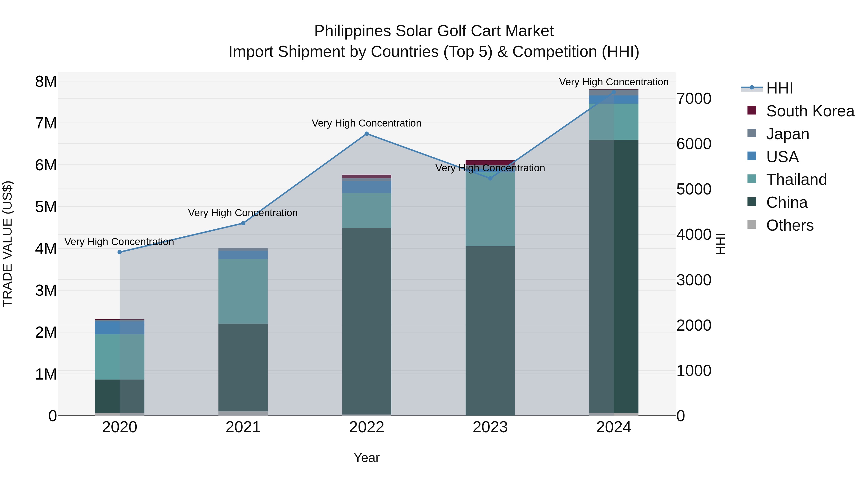This screenshot has height=488, width=868.
Task: Toggle the Thailand legend entry
Action: (x=787, y=180)
